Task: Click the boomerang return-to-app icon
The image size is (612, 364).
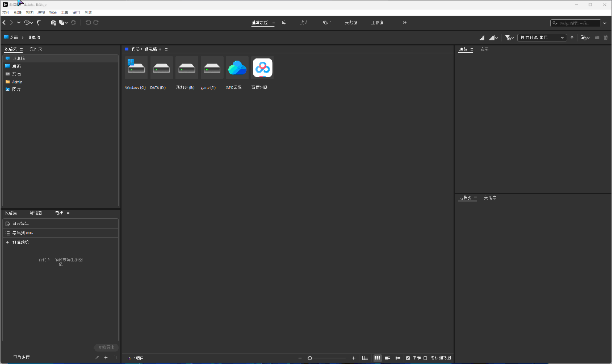Action: tap(39, 23)
